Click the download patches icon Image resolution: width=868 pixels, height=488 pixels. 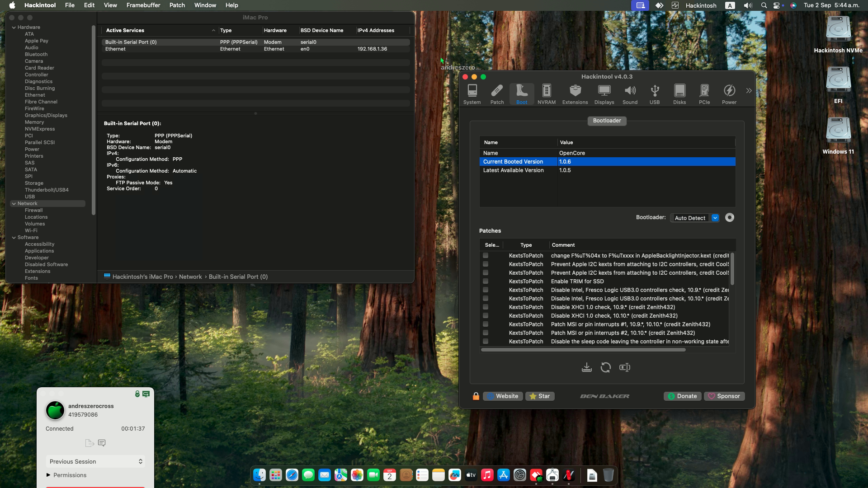coord(586,367)
